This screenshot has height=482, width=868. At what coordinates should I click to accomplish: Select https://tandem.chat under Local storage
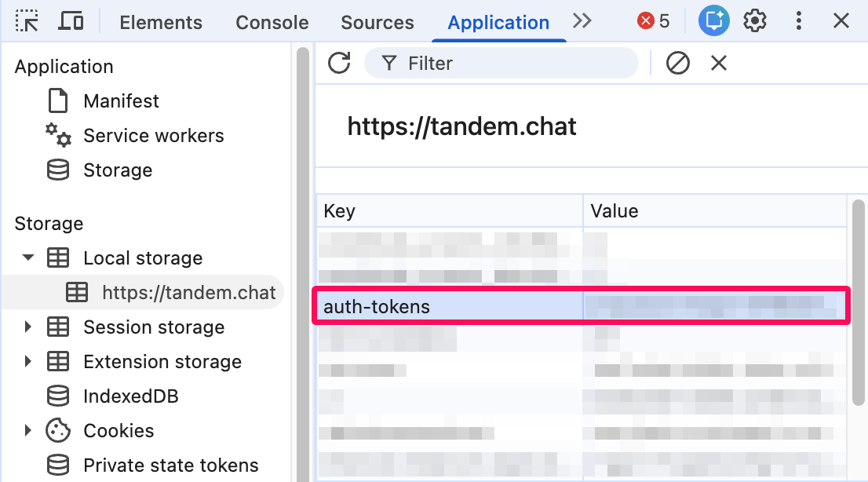[189, 292]
